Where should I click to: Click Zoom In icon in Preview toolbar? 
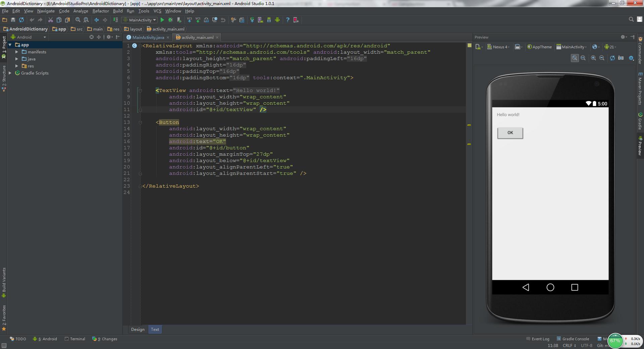coord(593,58)
